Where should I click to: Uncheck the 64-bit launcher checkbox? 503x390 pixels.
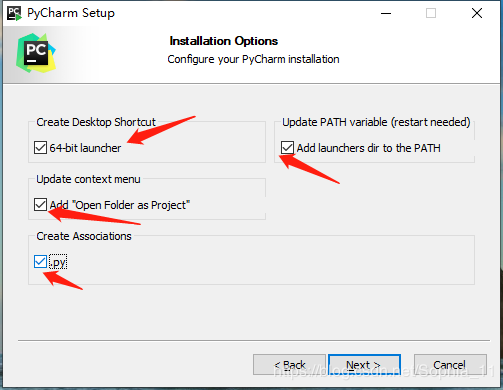pos(40,147)
